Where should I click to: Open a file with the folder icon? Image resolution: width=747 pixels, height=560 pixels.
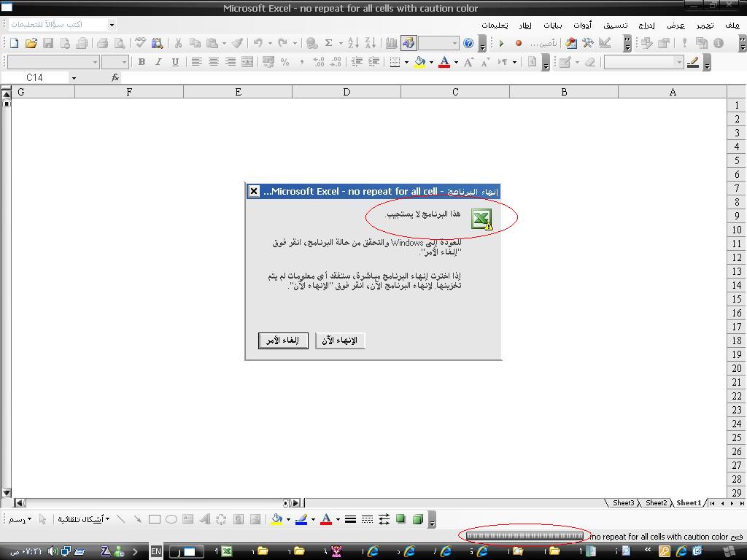[x=31, y=43]
